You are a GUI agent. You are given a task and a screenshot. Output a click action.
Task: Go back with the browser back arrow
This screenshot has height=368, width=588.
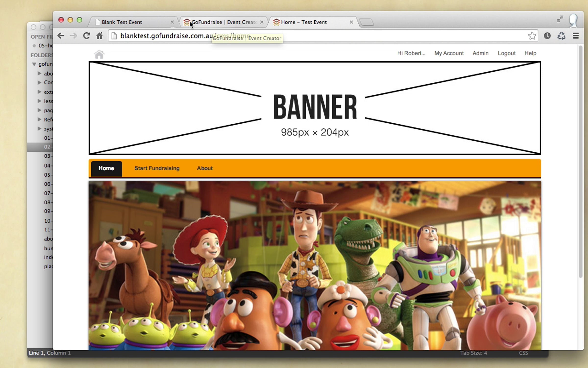pos(61,36)
